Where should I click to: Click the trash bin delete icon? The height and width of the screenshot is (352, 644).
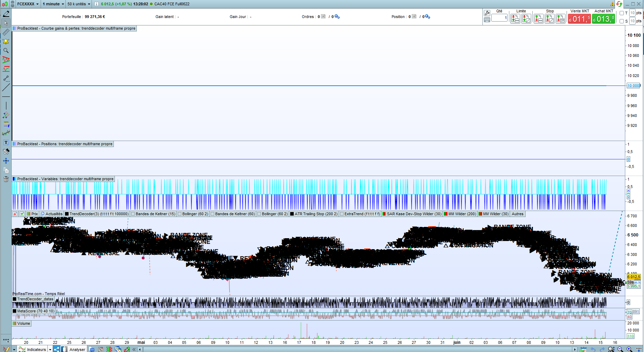pyautogui.click(x=6, y=179)
